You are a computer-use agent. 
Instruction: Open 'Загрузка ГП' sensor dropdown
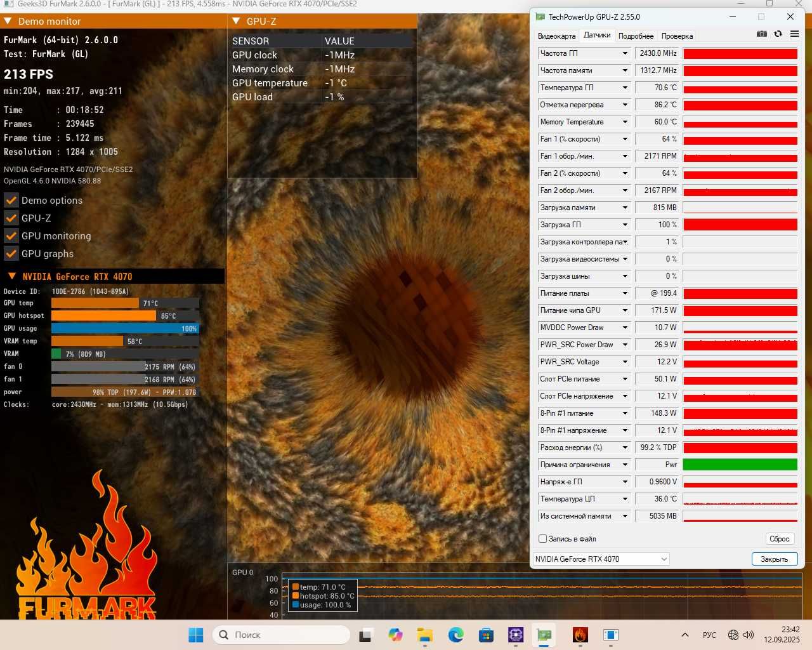[x=625, y=225]
